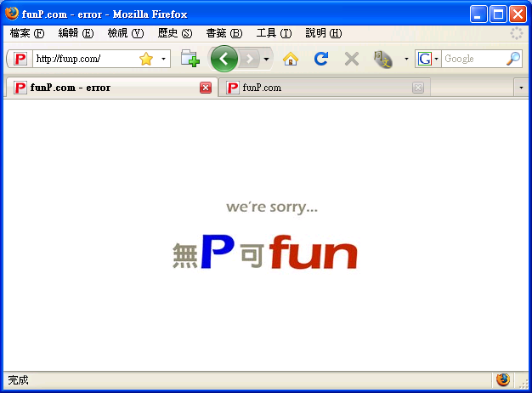532x393 pixels.
Task: Click the funP site favicon in address bar
Action: [20, 59]
